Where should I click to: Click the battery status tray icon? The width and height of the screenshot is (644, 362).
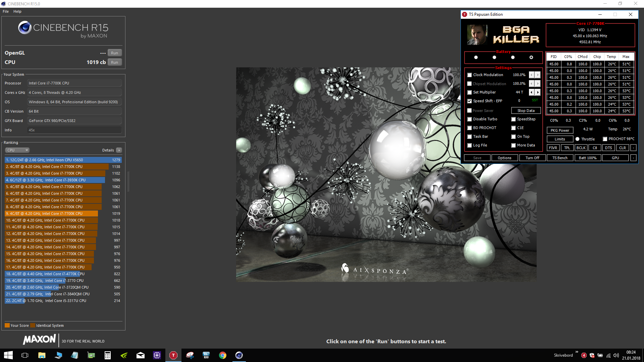pos(600,355)
